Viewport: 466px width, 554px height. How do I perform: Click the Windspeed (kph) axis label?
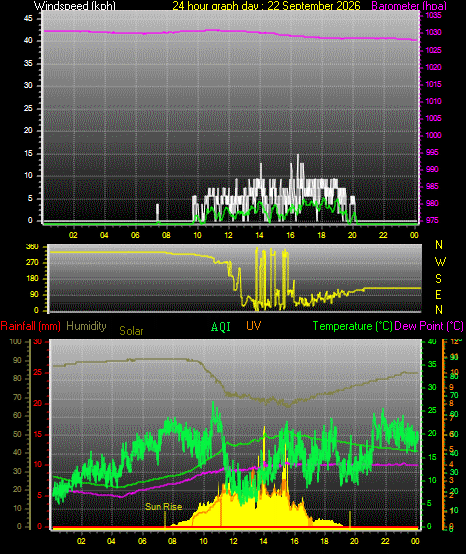coord(75,6)
